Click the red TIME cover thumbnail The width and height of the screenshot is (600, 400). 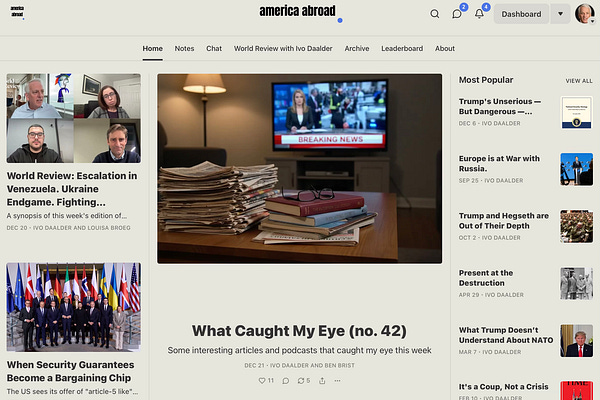(577, 390)
